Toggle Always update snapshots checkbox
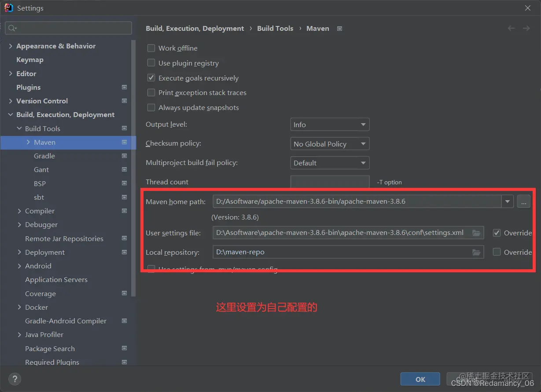This screenshot has width=541, height=392. click(151, 107)
